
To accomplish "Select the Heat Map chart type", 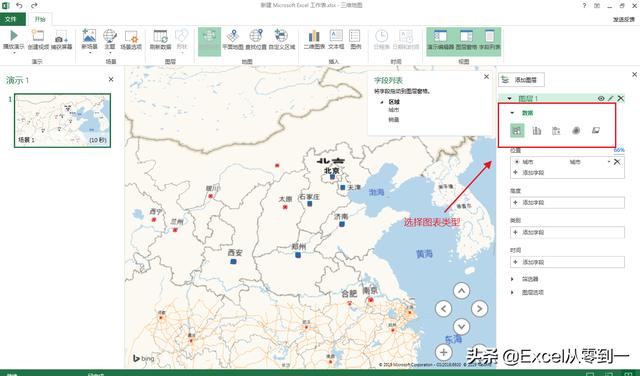I will coord(576,131).
